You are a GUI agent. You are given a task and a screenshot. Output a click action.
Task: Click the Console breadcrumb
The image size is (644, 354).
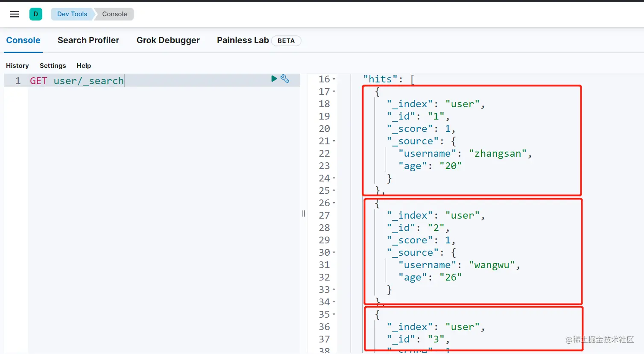114,14
